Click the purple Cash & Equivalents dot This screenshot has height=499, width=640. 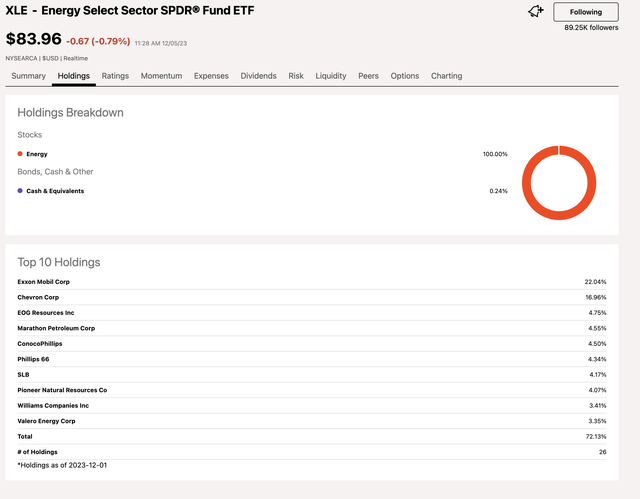coord(20,191)
